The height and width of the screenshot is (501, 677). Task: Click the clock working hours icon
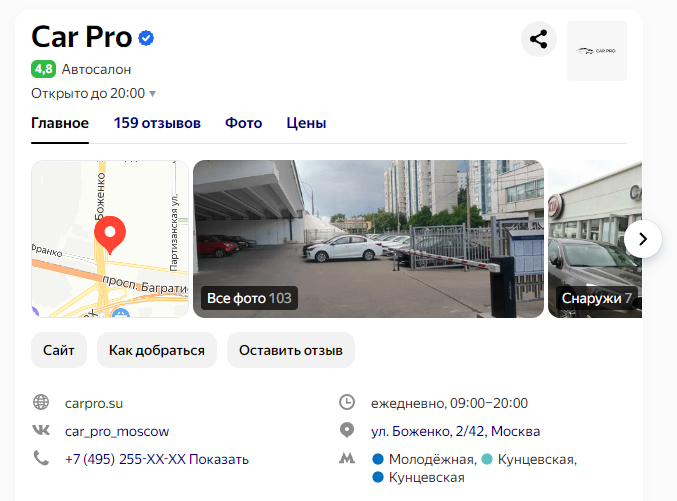347,403
